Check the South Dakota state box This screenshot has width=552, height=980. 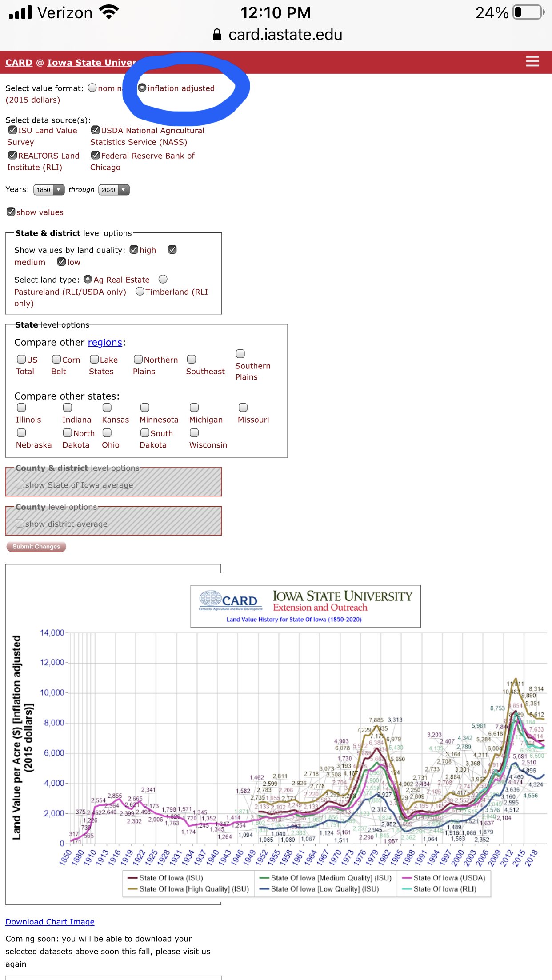pyautogui.click(x=145, y=432)
